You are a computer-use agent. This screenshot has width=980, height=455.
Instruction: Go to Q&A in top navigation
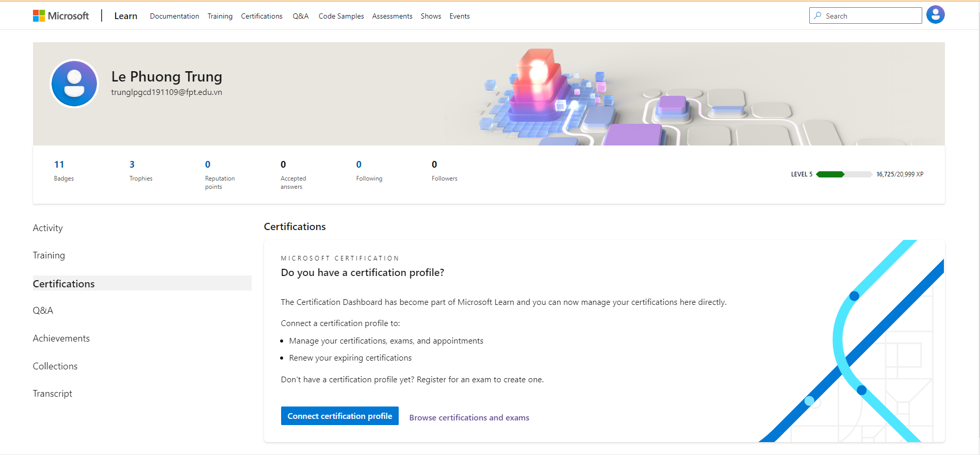(301, 16)
